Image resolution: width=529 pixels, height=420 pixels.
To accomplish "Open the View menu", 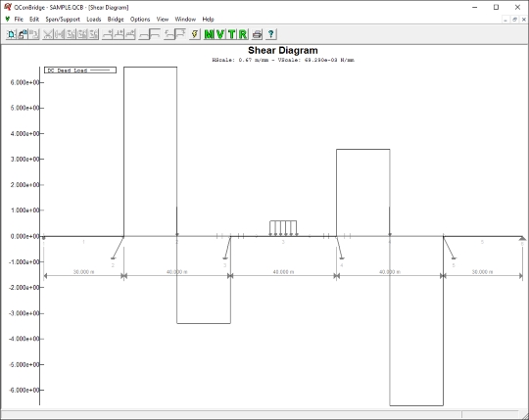I will [x=163, y=20].
